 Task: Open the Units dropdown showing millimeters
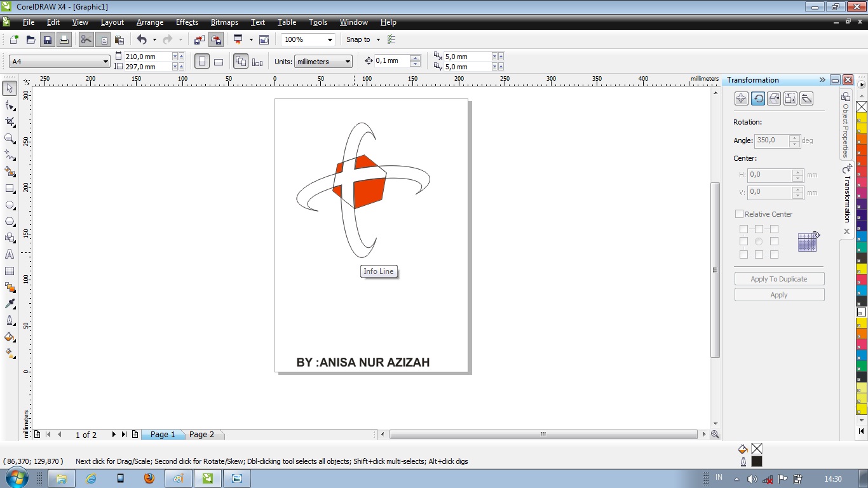click(347, 61)
